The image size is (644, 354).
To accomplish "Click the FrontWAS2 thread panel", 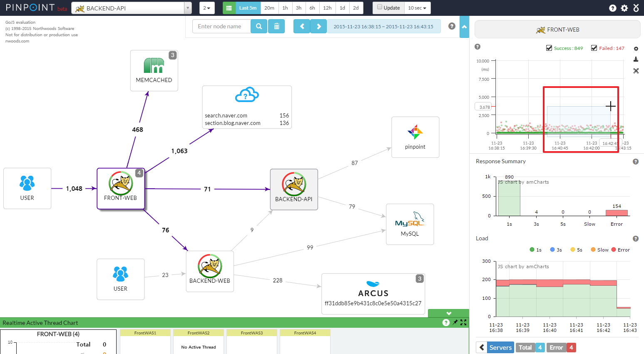I will point(199,342).
